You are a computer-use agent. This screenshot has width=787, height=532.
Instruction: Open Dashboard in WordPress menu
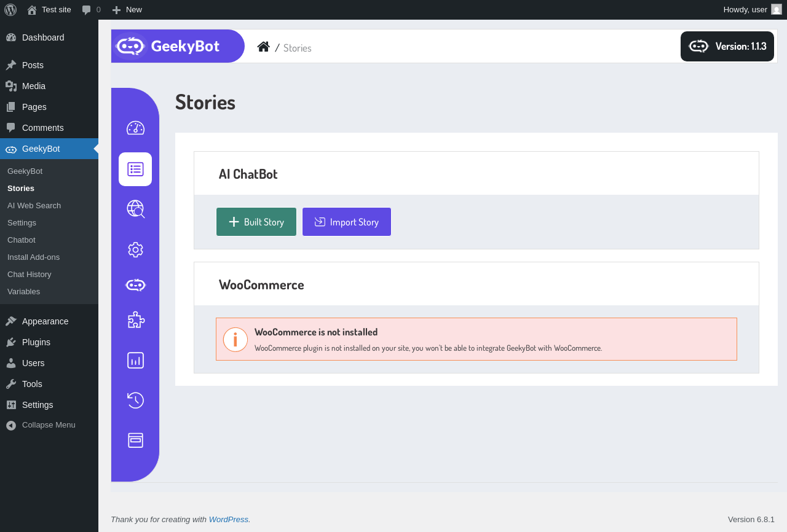click(49, 37)
